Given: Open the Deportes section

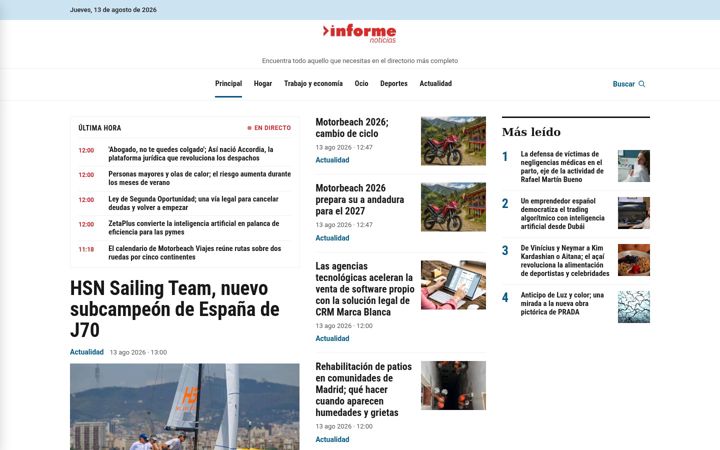Looking at the screenshot, I should pos(394,84).
